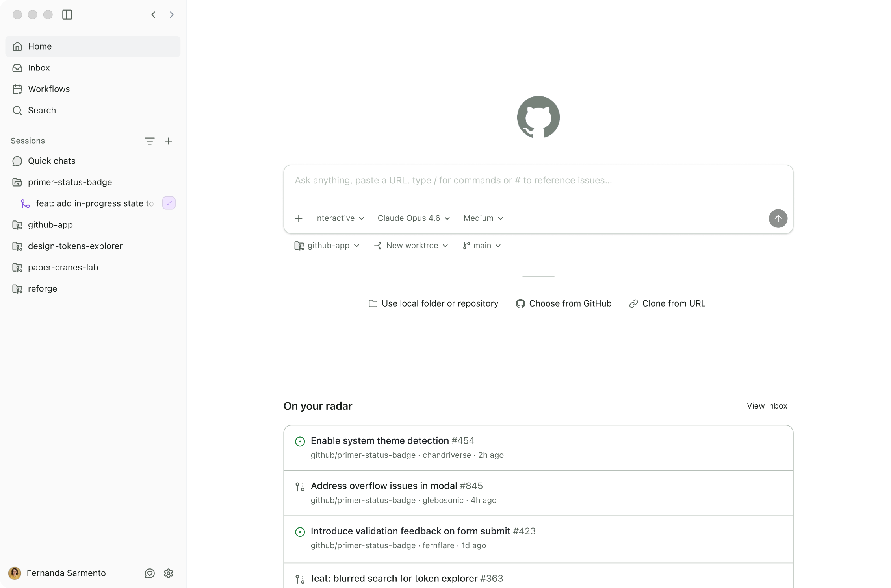Open pull request Address overflow issues in modal
The height and width of the screenshot is (588, 891).
pos(538,493)
